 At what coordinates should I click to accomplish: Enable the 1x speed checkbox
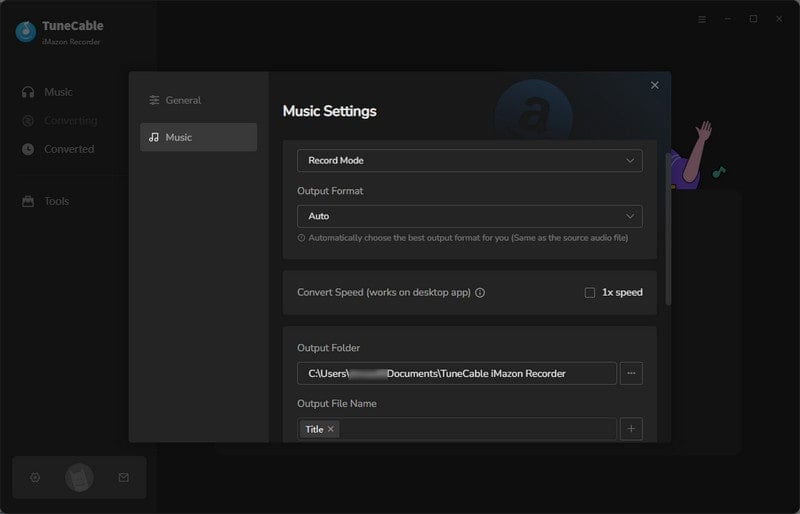590,292
